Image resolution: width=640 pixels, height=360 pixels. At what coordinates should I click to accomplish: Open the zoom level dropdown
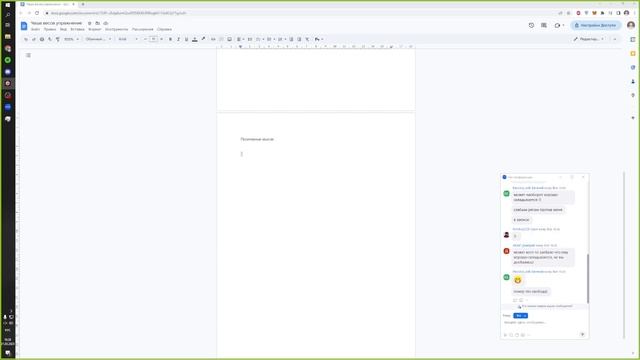[71, 39]
